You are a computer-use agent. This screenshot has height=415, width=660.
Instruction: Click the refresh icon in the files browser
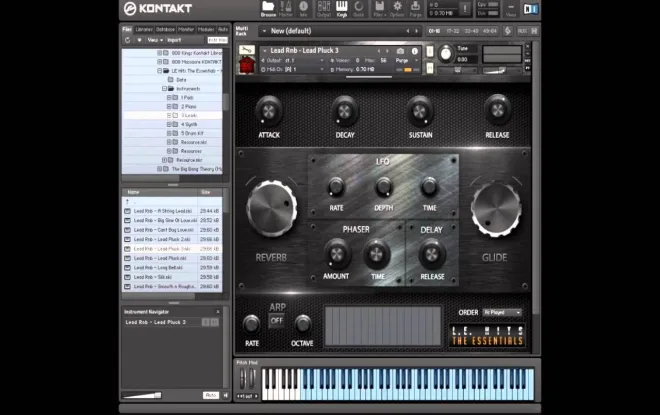point(128,40)
